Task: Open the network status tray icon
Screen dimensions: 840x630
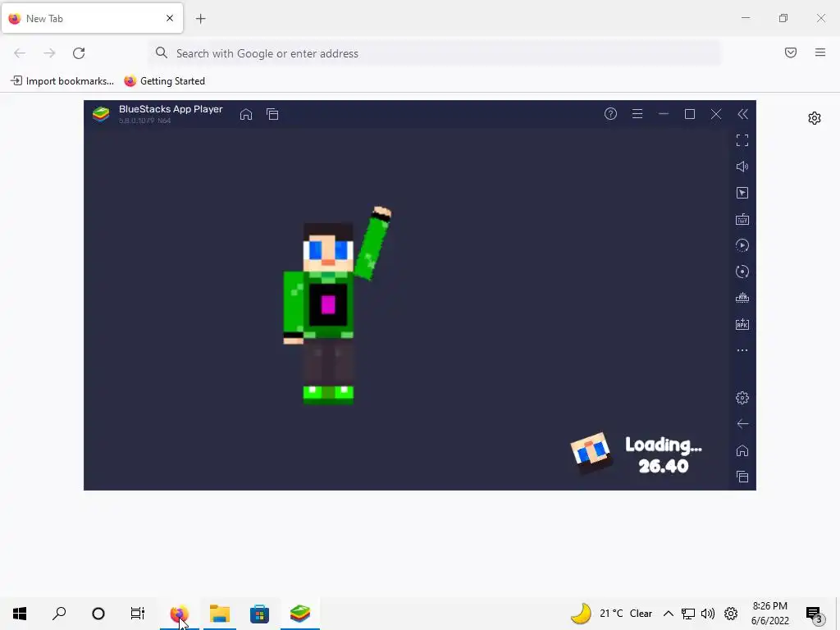Action: [x=688, y=614]
